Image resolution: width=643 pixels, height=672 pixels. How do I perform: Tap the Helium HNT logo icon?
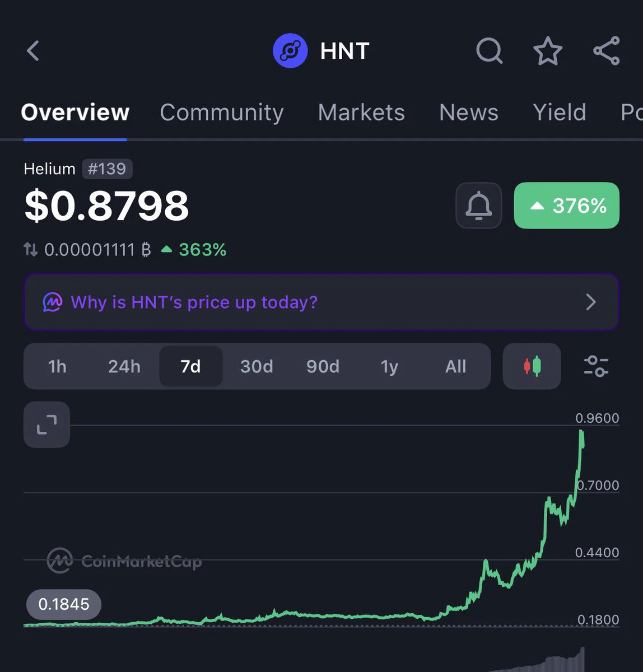[x=290, y=51]
